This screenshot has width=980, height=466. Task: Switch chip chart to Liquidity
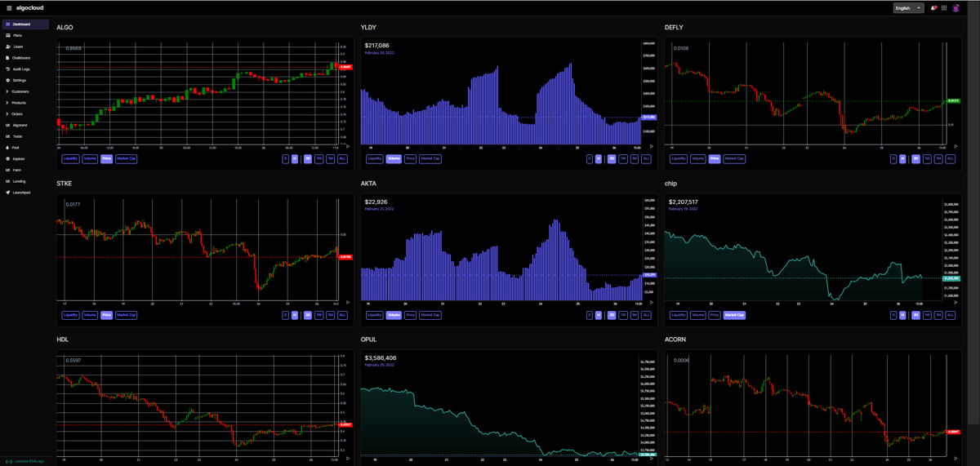679,314
